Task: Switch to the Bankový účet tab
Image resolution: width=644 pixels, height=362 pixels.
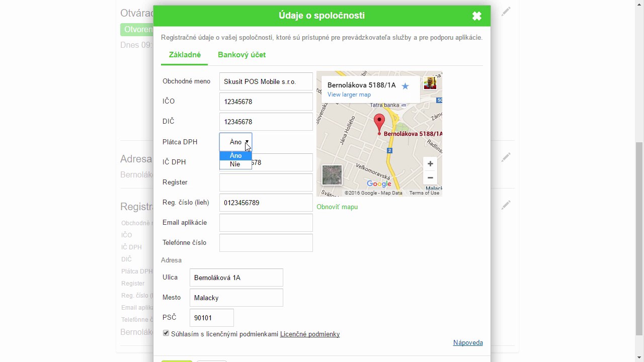Action: (x=242, y=55)
